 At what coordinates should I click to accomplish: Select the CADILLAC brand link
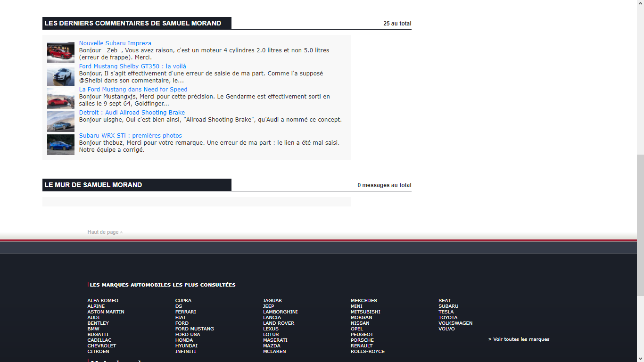tap(99, 340)
